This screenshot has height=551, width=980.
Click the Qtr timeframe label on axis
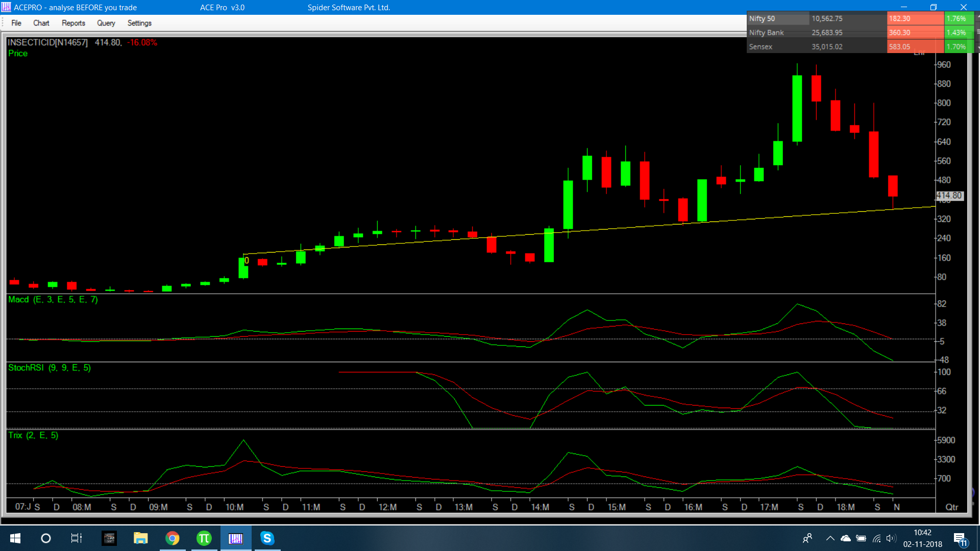click(x=951, y=507)
